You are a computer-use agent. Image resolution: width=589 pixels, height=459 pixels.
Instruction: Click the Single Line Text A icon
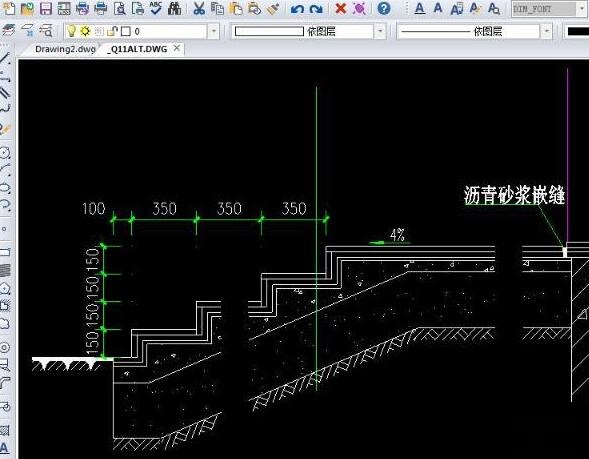click(438, 8)
